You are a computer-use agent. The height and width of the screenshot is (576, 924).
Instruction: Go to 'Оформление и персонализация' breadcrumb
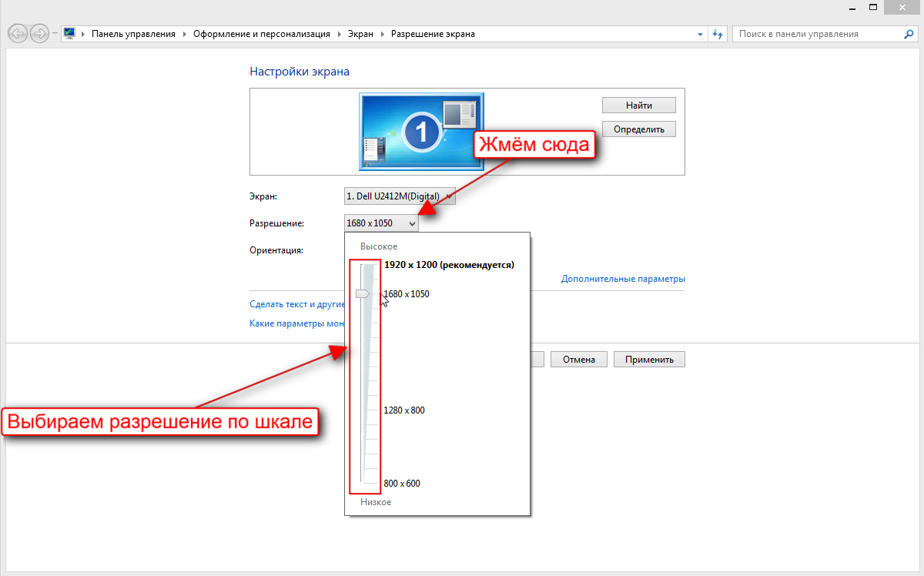pyautogui.click(x=260, y=34)
